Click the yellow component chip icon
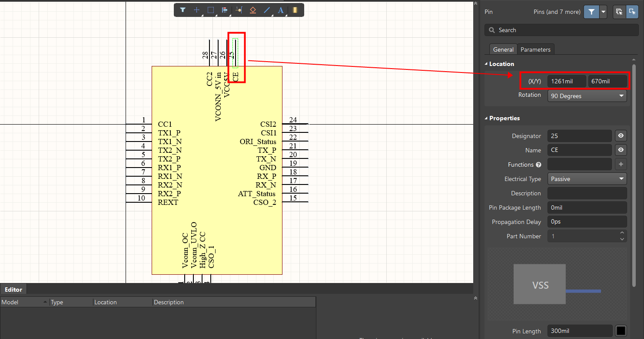 tap(295, 10)
